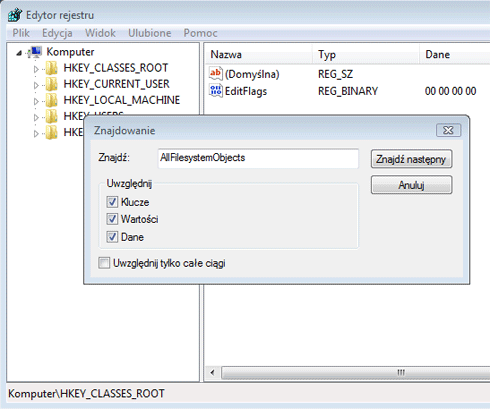The image size is (490, 409).
Task: Click the Znajdź następny button
Action: 411,159
